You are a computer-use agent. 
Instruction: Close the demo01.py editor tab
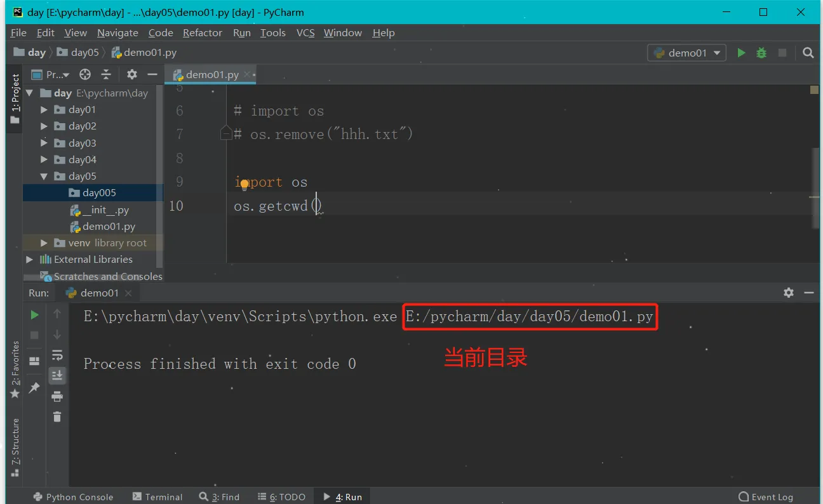tap(248, 74)
